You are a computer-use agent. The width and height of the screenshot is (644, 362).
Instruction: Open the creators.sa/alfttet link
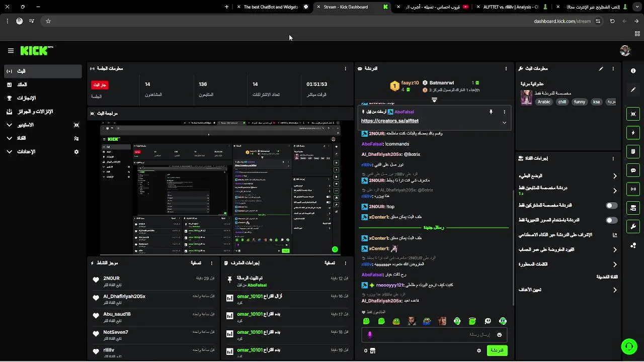(x=389, y=121)
